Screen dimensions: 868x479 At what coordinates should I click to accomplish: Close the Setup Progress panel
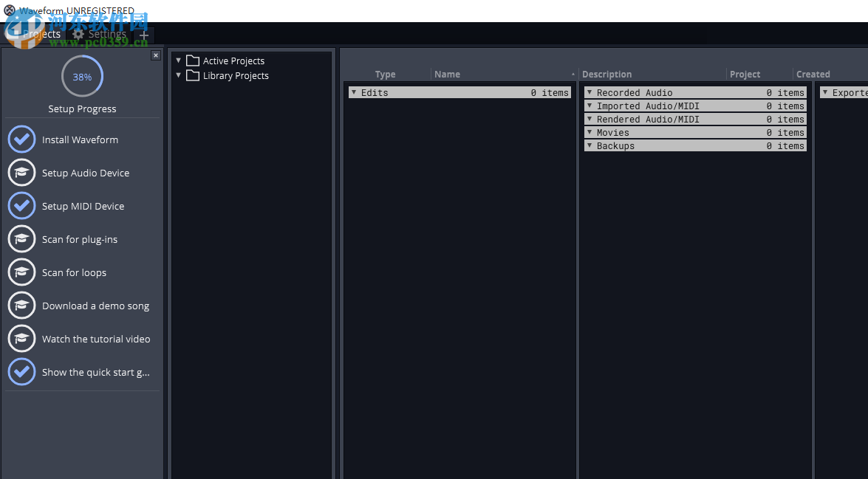click(x=156, y=55)
